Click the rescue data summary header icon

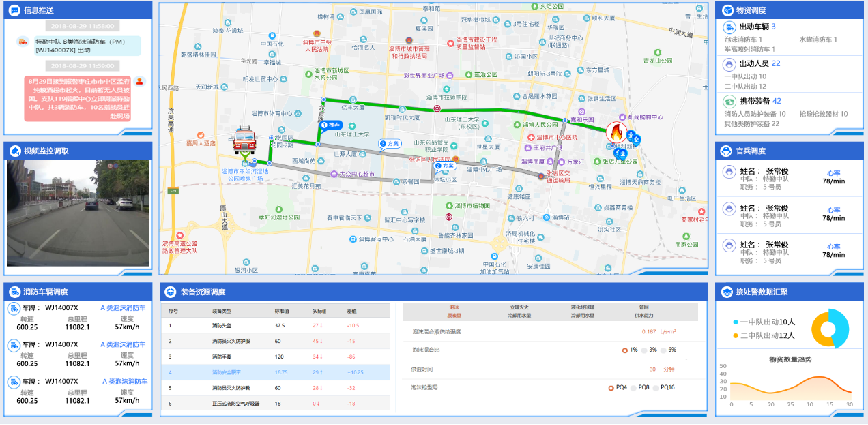[x=727, y=292]
